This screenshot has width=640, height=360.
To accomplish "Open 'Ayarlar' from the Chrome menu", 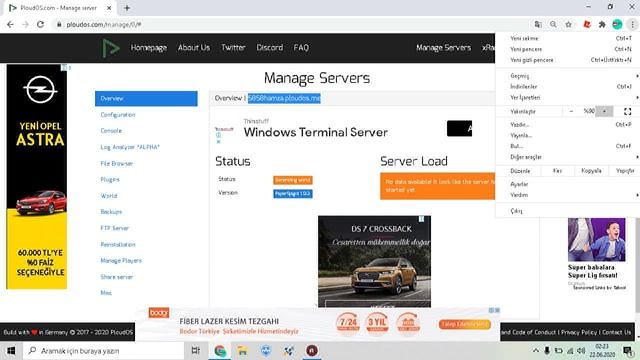I will tap(567, 184).
